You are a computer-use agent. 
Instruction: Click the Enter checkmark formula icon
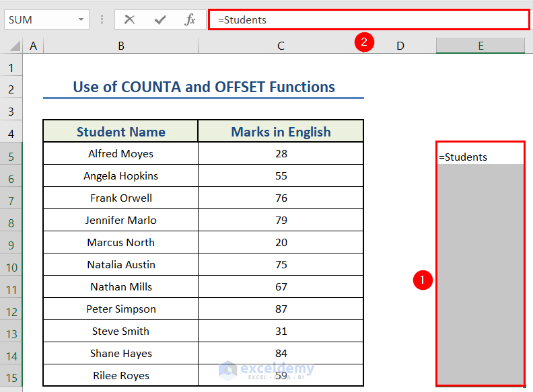click(x=160, y=19)
